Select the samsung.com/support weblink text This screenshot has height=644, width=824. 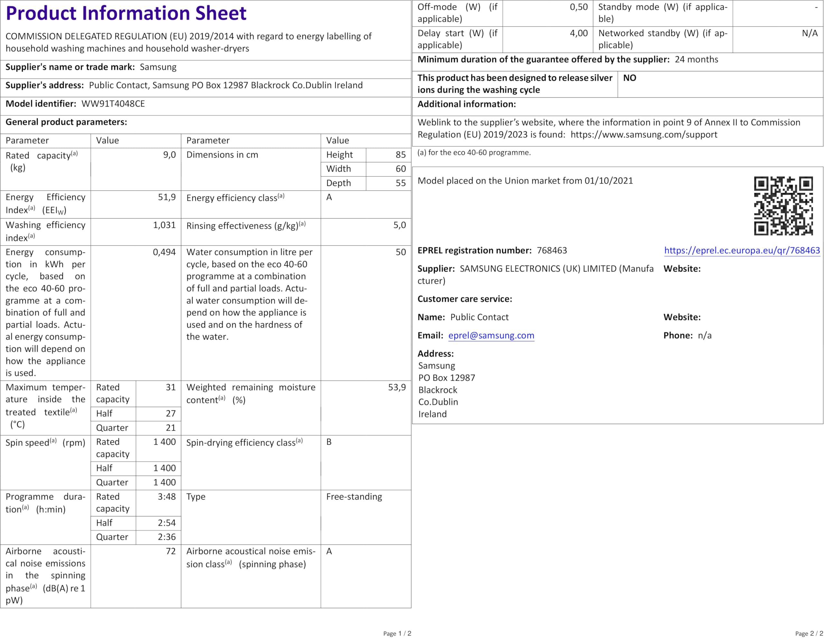(644, 134)
